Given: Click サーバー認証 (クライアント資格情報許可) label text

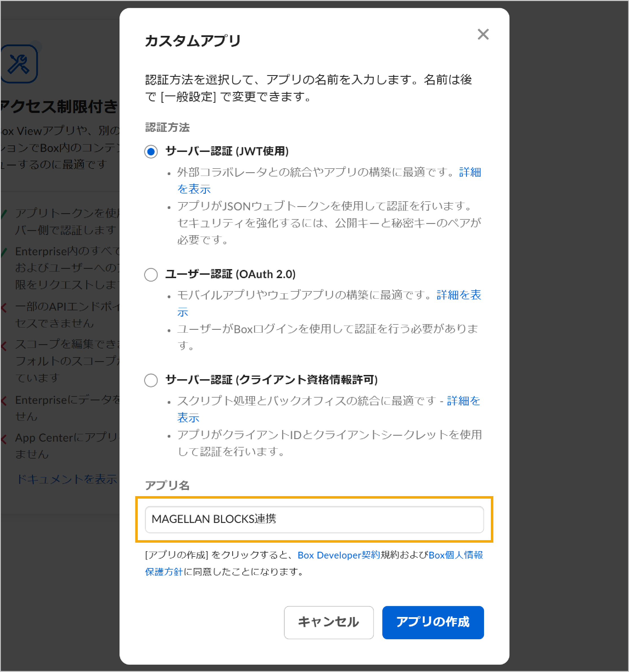Looking at the screenshot, I should (x=271, y=380).
